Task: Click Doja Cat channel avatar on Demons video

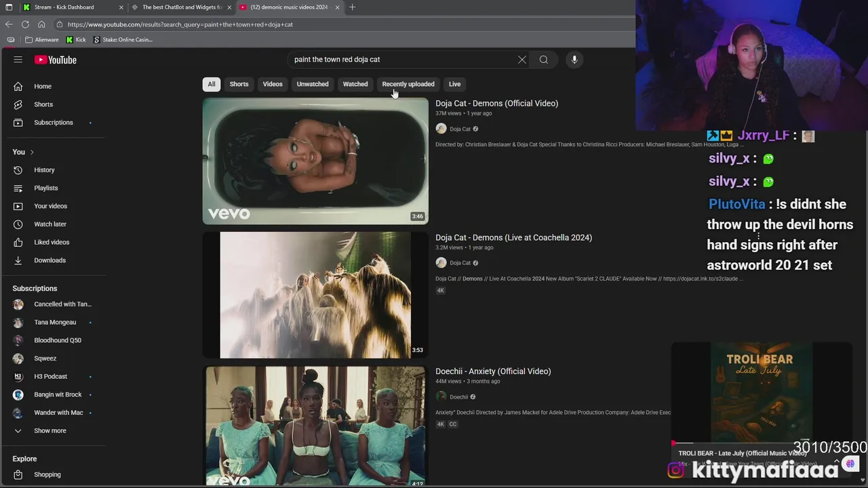Action: point(441,129)
